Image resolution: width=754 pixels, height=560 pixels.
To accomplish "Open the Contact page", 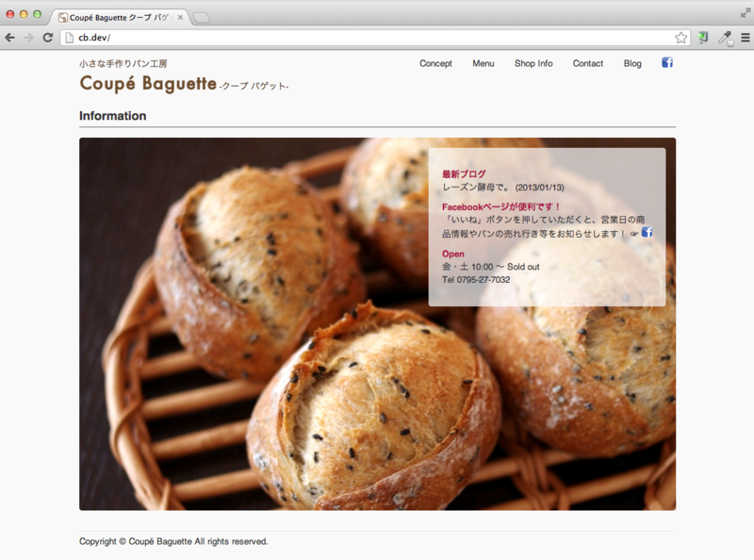I will [x=587, y=63].
